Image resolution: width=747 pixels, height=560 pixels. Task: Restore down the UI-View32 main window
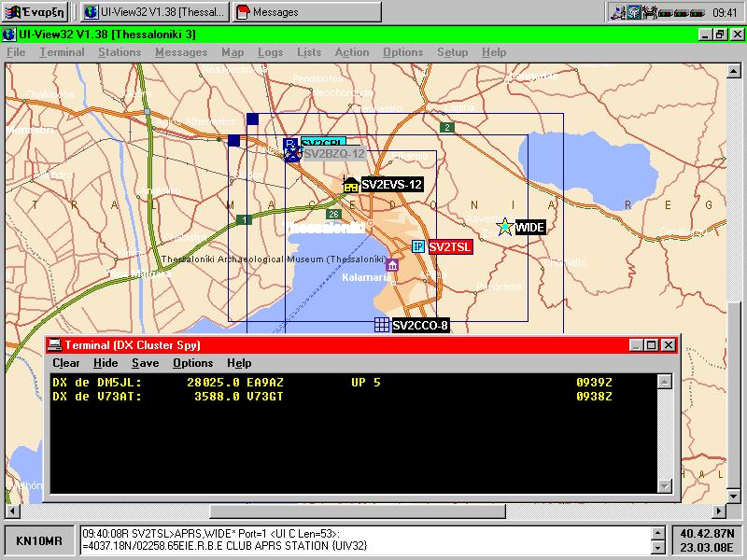click(720, 35)
